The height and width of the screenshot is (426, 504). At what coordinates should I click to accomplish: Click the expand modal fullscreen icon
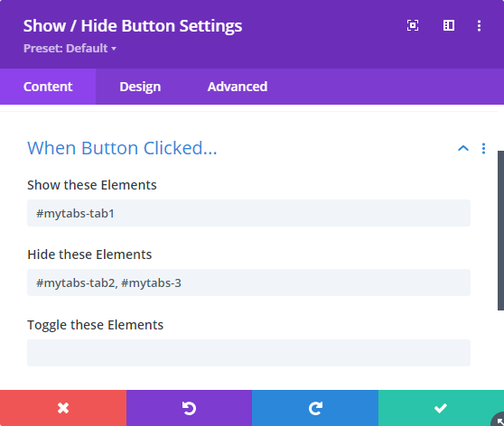(x=413, y=25)
